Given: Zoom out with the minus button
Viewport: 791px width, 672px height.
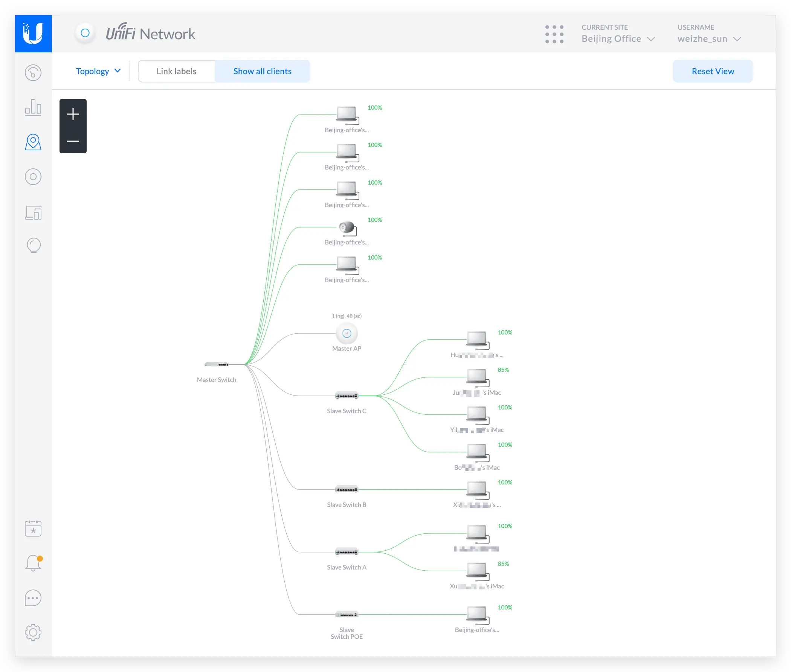Looking at the screenshot, I should [73, 141].
